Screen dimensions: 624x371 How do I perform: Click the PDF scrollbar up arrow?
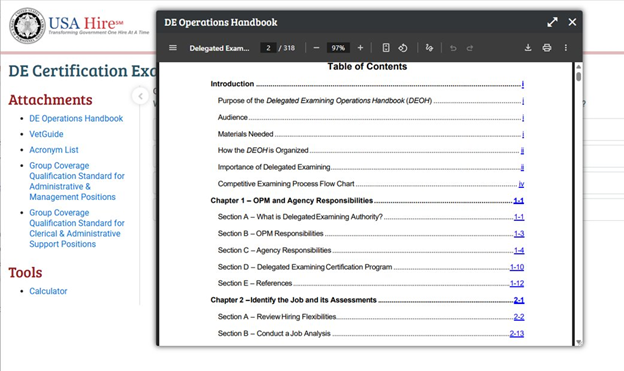[579, 66]
